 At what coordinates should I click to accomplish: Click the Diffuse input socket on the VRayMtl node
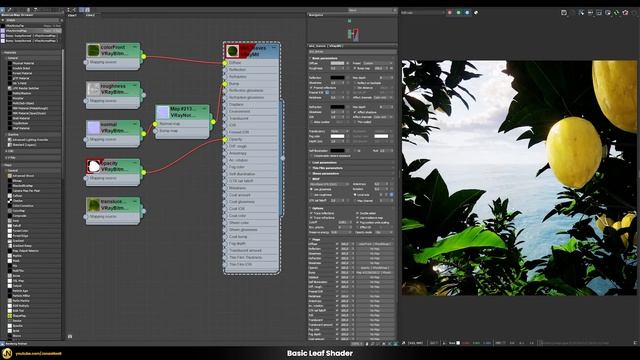coord(225,63)
